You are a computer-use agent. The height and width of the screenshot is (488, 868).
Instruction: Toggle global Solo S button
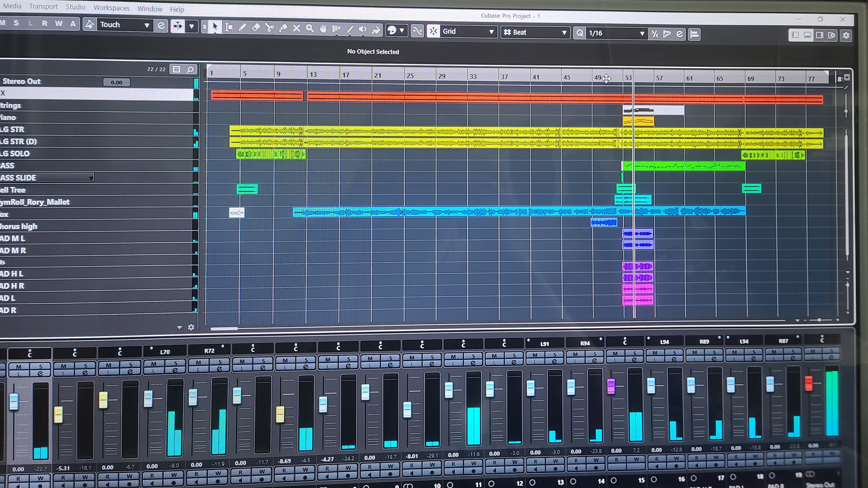[x=16, y=23]
